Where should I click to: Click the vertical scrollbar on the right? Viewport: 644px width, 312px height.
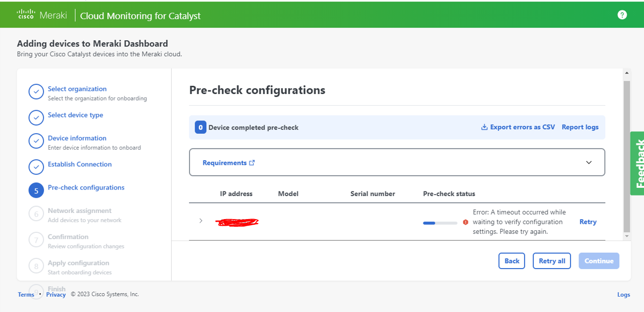(628, 153)
